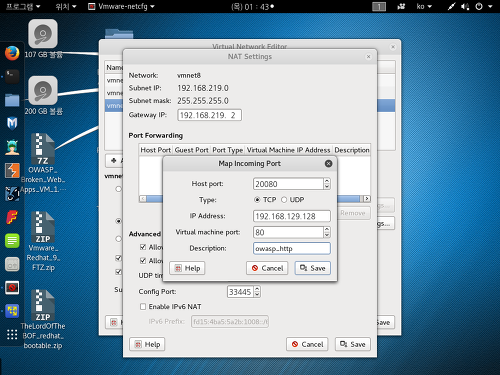Click the Gateway IP input field
Viewport: 500px width, 375px height.
coord(209,115)
